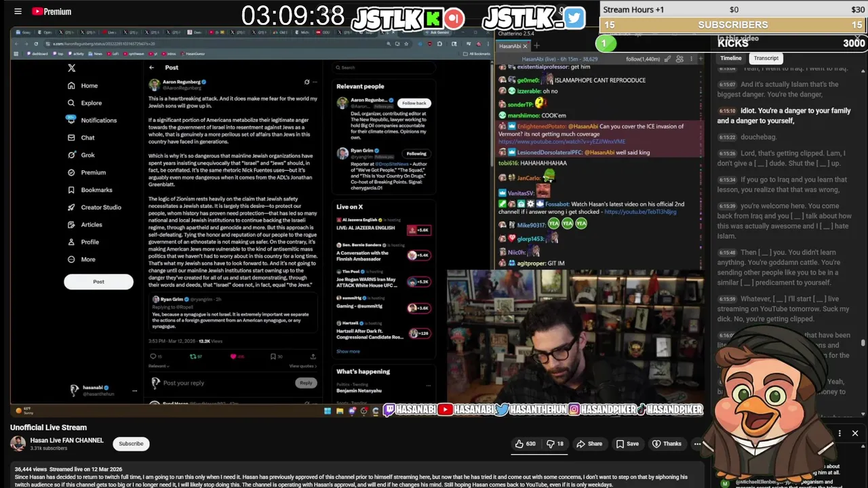Open YouTube link in EnlightenedPotato's chat message
This screenshot has width=868, height=488.
pos(562,141)
